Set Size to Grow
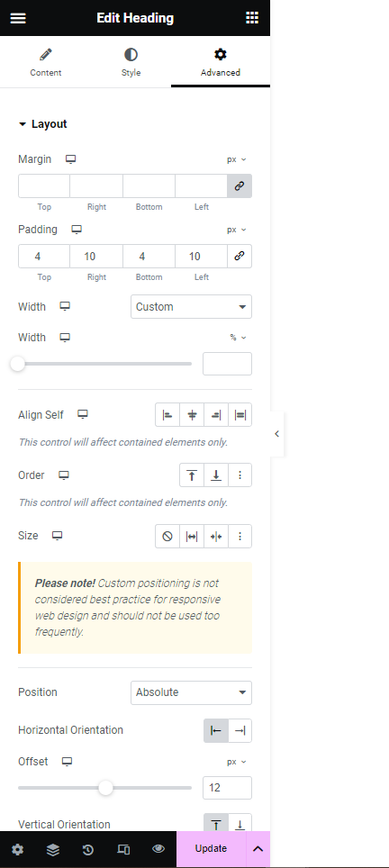Image resolution: width=389 pixels, height=868 pixels. coord(192,536)
